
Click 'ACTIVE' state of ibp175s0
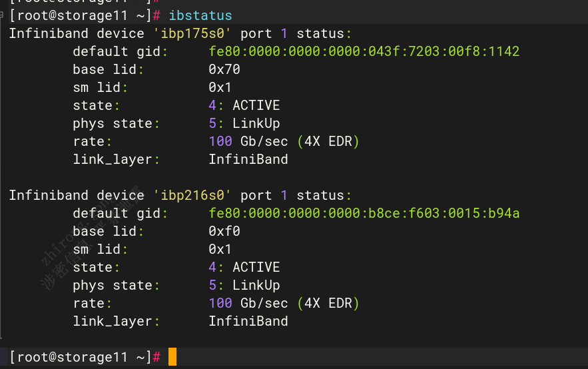[256, 105]
